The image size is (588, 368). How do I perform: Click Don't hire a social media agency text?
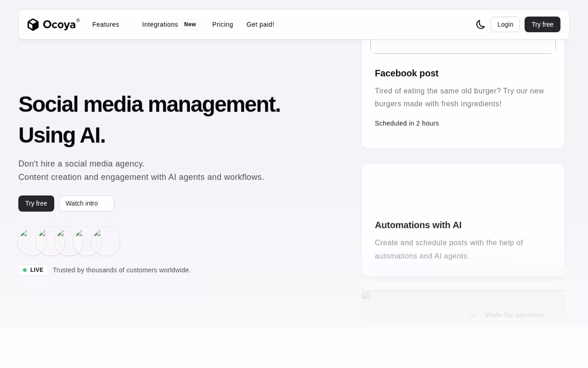81,164
